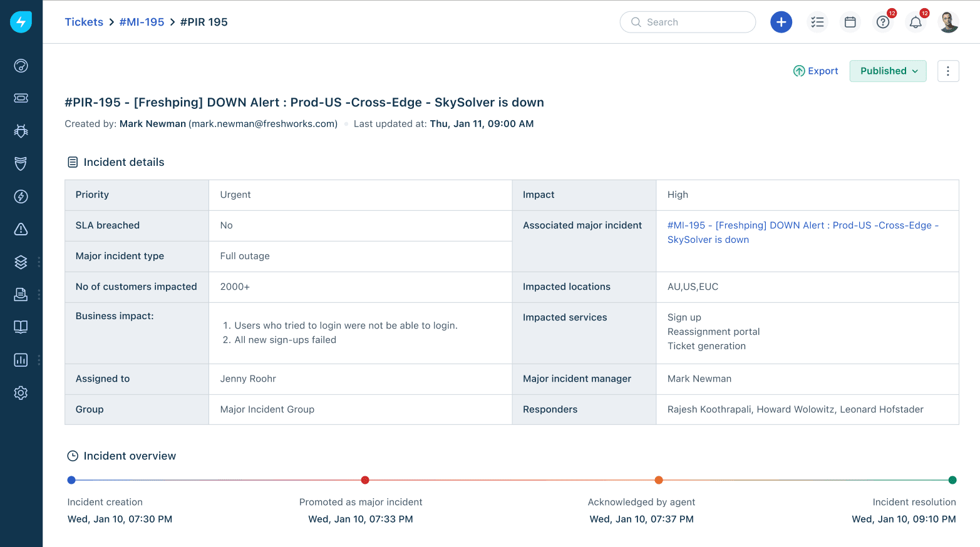Open the Published status dropdown

(888, 71)
